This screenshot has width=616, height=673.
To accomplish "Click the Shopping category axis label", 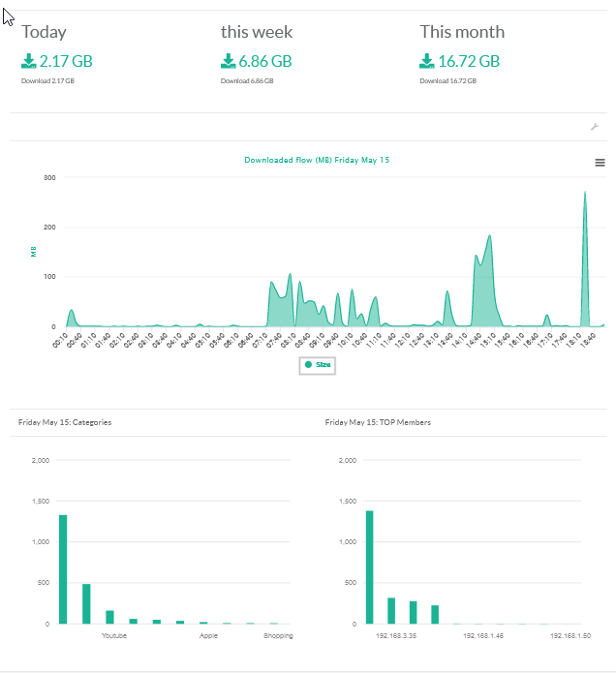I will pyautogui.click(x=278, y=636).
